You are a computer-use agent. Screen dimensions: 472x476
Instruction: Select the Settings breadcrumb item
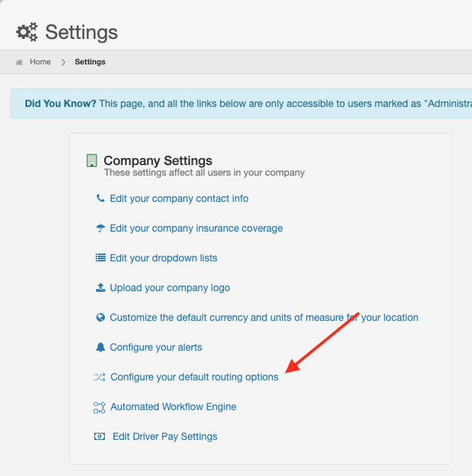click(x=90, y=62)
